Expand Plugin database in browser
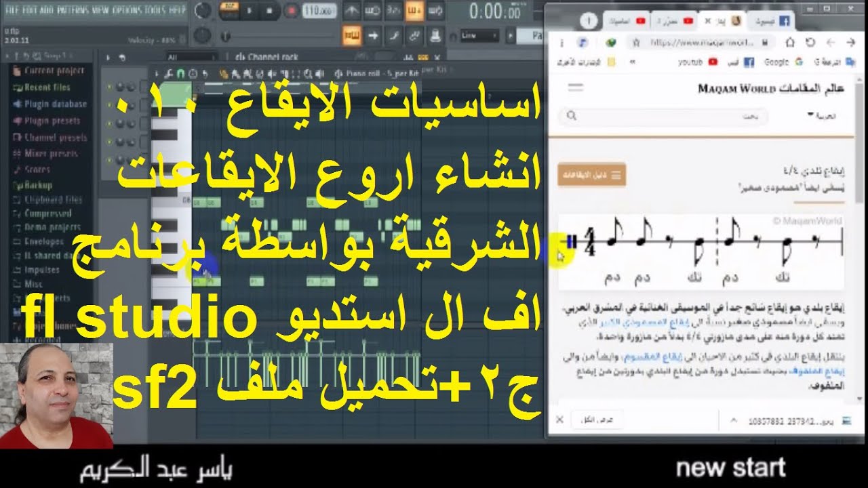 50,104
